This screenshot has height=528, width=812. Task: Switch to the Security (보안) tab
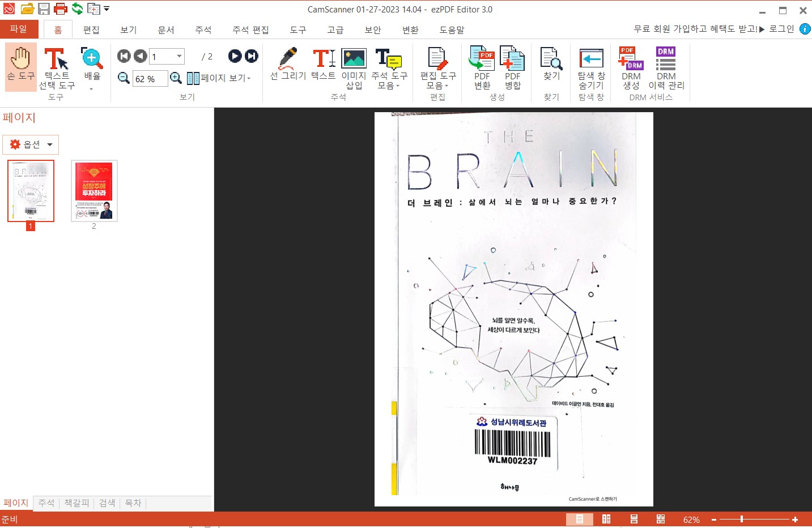373,29
